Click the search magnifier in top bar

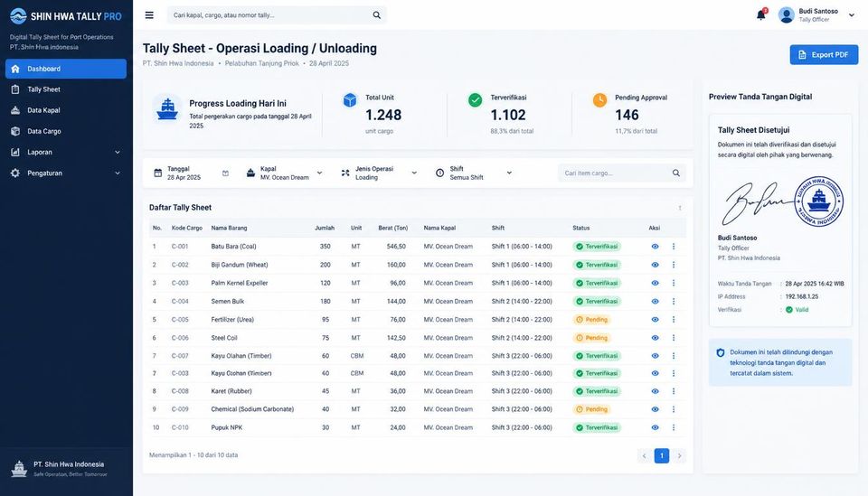[x=376, y=15]
